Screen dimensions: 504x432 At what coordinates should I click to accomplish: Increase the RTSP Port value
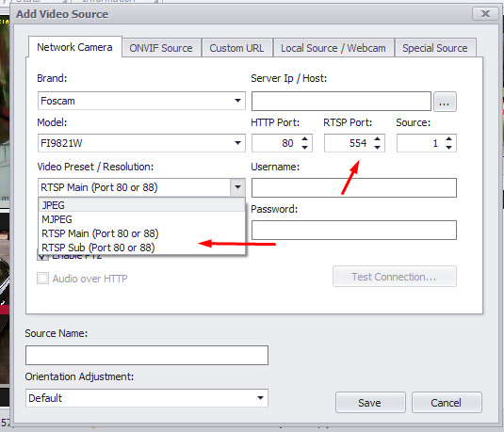pyautogui.click(x=378, y=139)
